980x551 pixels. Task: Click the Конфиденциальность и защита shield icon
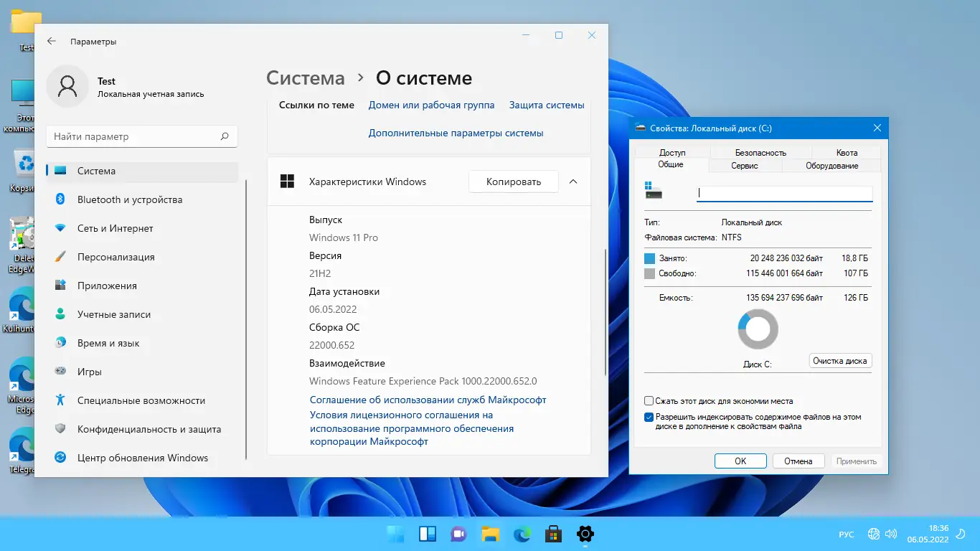[x=61, y=429]
